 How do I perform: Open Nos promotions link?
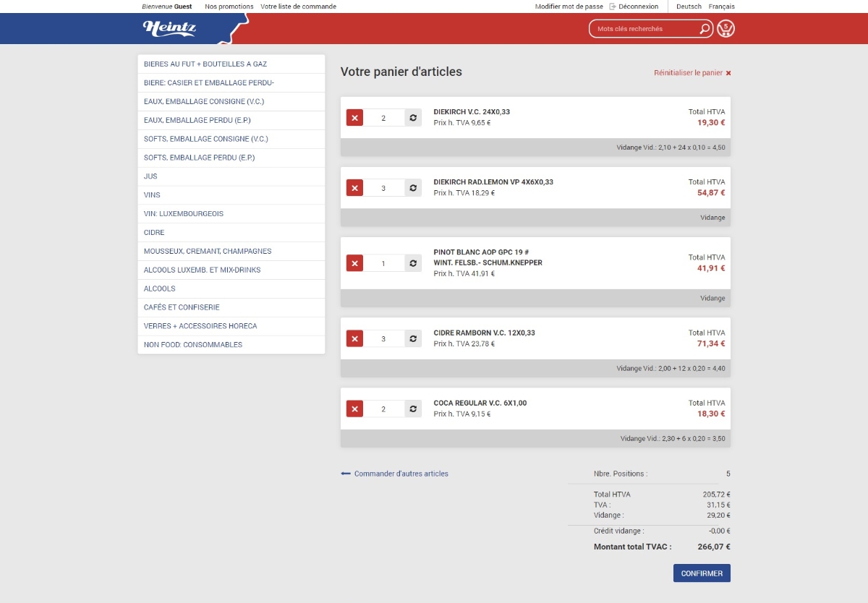[x=229, y=7]
